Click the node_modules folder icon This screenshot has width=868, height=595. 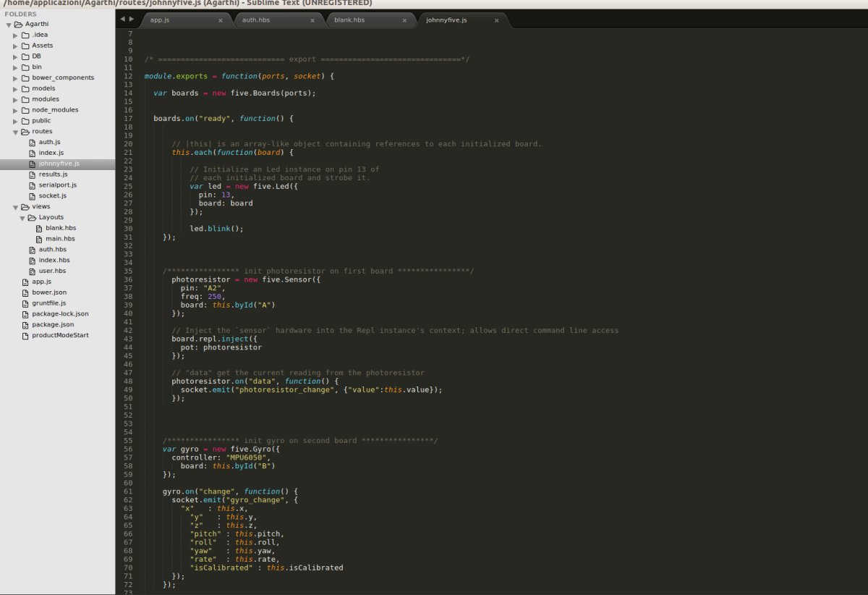pos(25,110)
